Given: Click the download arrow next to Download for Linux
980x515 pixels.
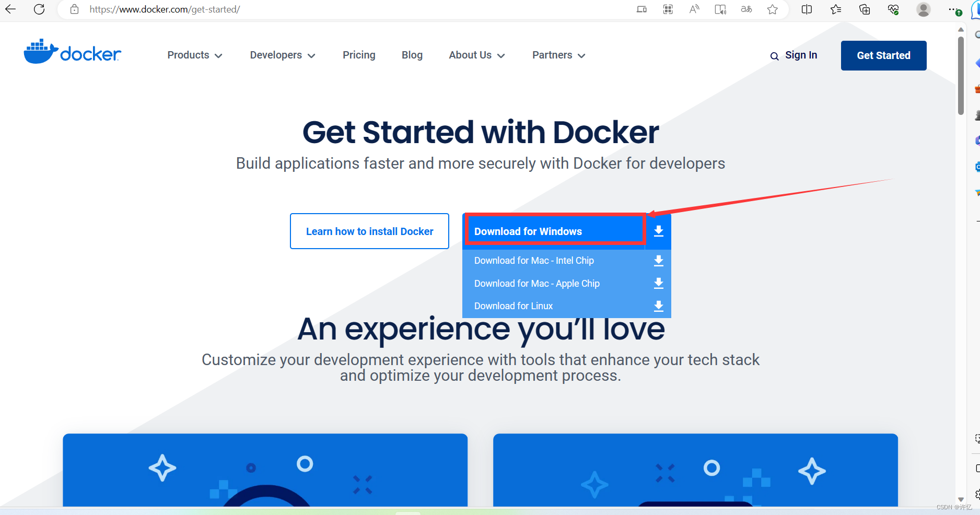Looking at the screenshot, I should tap(658, 306).
